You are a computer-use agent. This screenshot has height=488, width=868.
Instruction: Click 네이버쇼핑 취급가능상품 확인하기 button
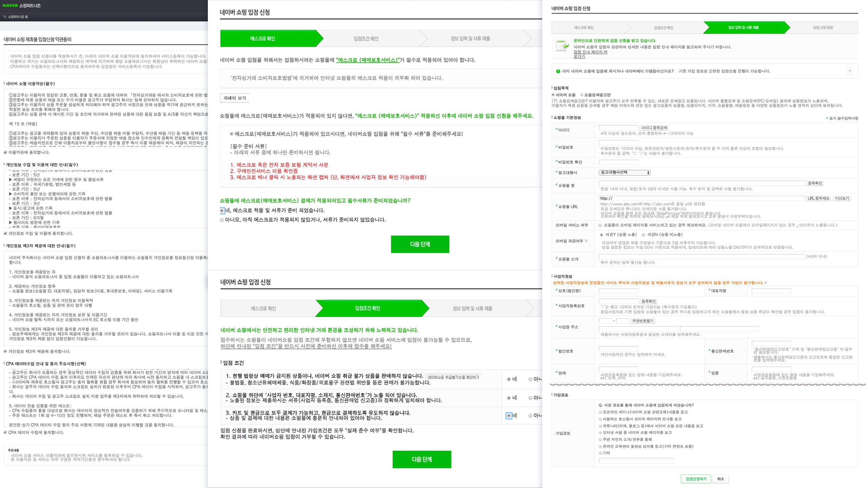pos(453,377)
